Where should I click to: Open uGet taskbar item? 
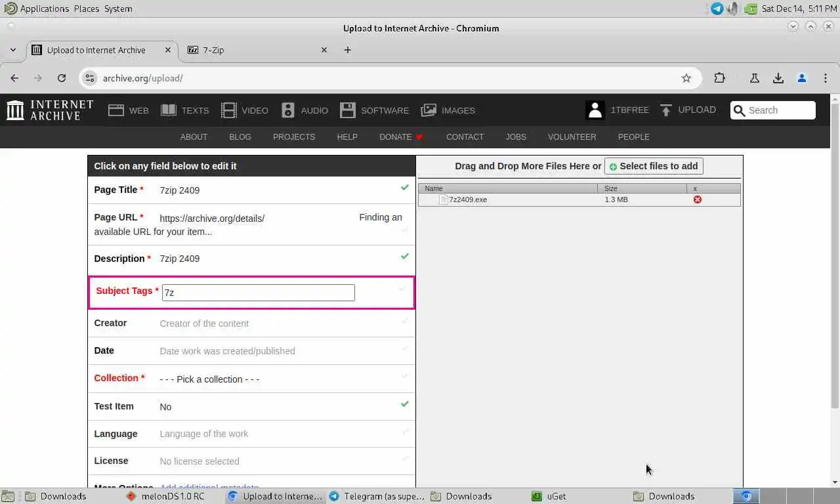tap(579, 496)
